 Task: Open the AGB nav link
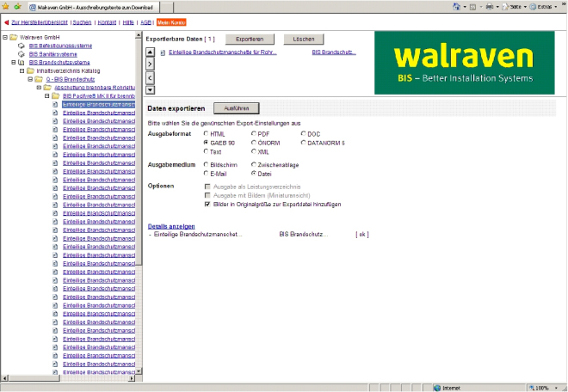[145, 22]
